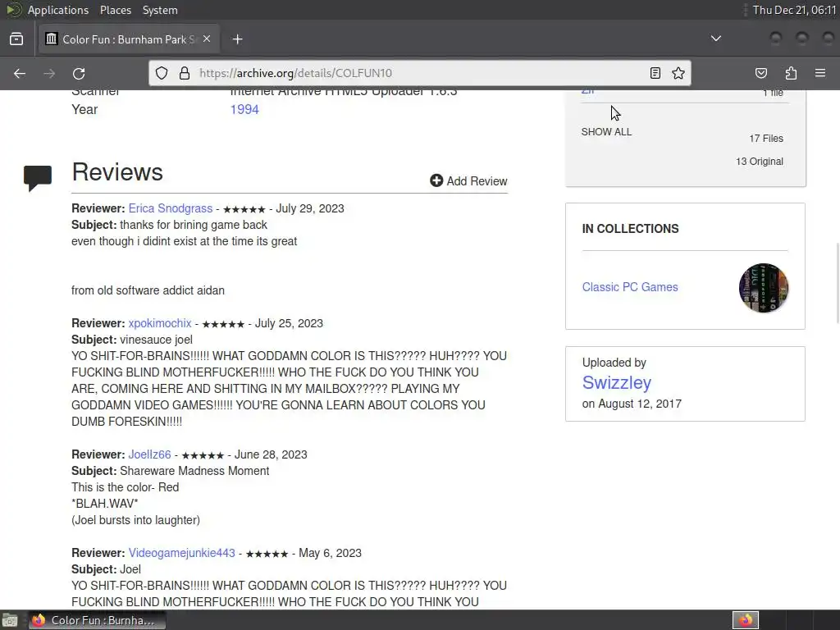Image resolution: width=840 pixels, height=630 pixels.
Task: Open the Pocket save icon
Action: [x=760, y=73]
